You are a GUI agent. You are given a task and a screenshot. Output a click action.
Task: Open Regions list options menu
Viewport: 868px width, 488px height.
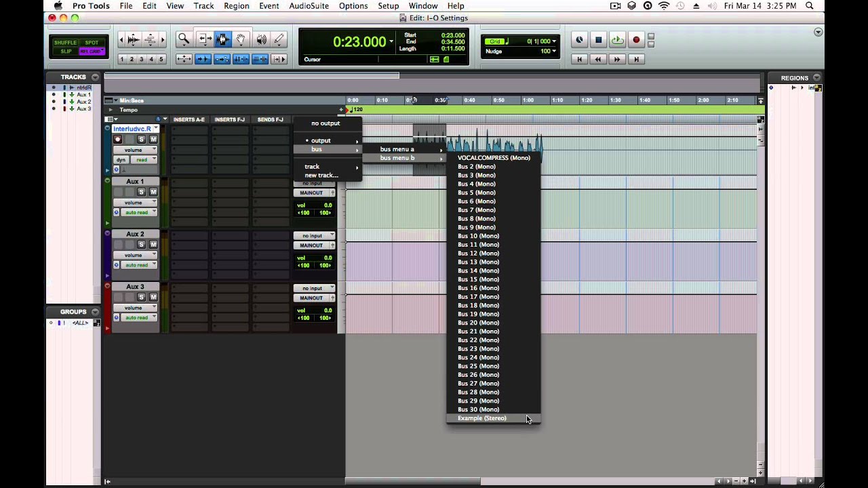(x=816, y=77)
